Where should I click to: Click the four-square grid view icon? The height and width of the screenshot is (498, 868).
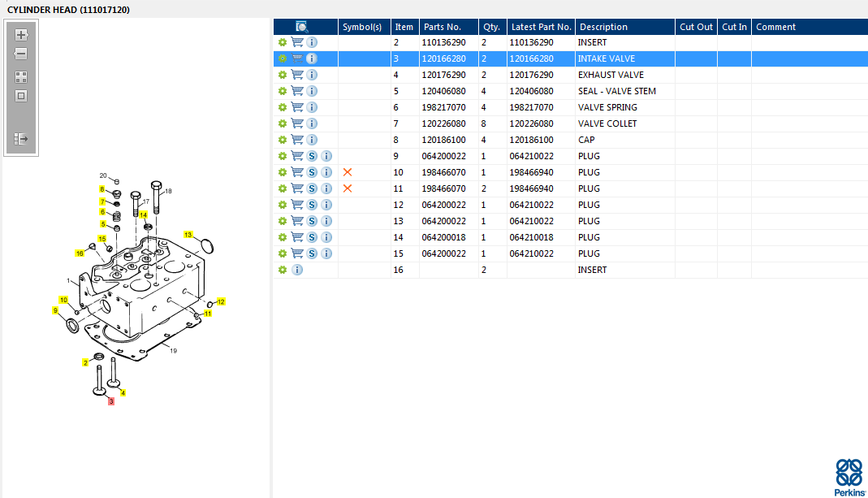click(x=21, y=77)
